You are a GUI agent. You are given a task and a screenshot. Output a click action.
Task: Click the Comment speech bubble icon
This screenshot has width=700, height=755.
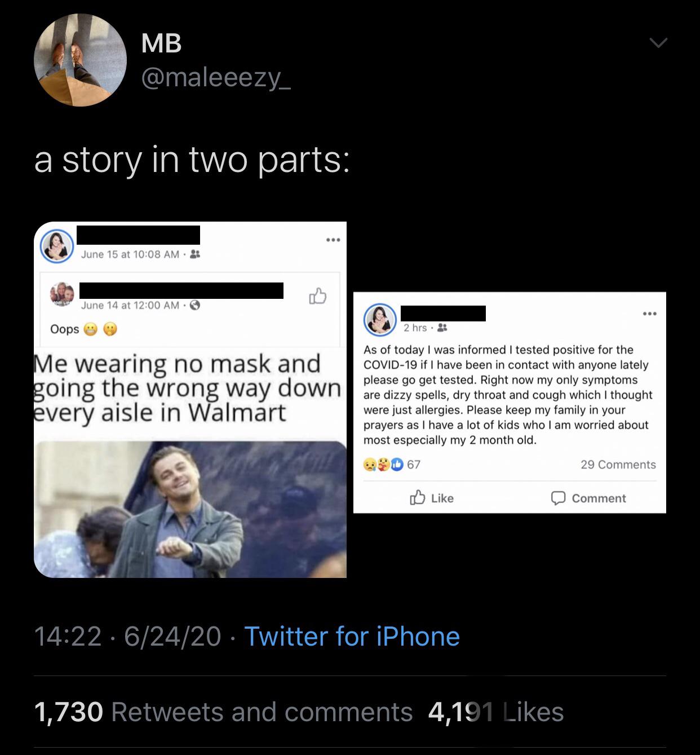(558, 498)
